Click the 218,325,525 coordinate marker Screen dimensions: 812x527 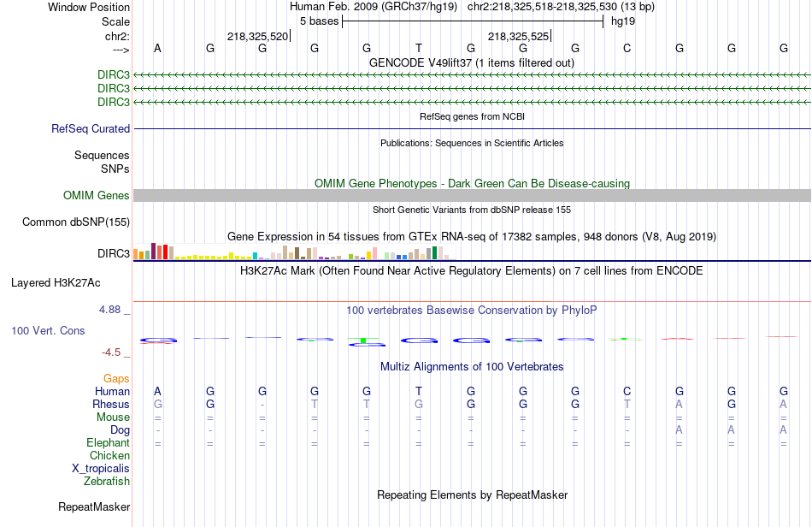pos(519,36)
